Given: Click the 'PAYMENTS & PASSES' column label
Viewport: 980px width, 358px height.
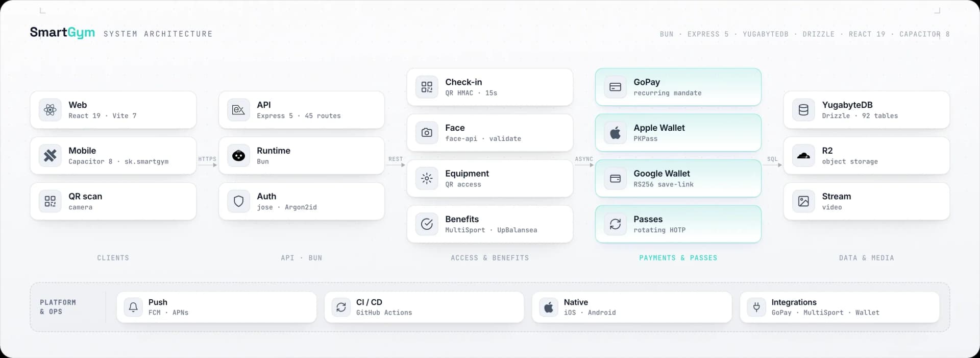Looking at the screenshot, I should pyautogui.click(x=678, y=258).
